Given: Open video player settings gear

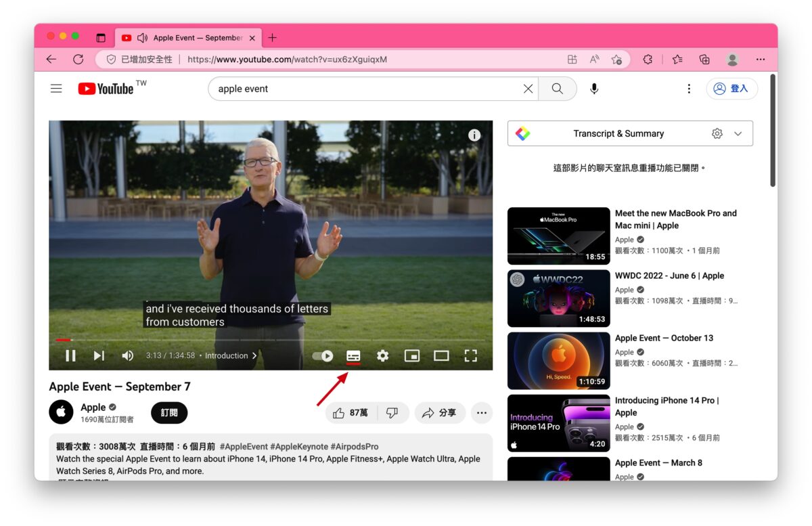Looking at the screenshot, I should click(x=383, y=355).
